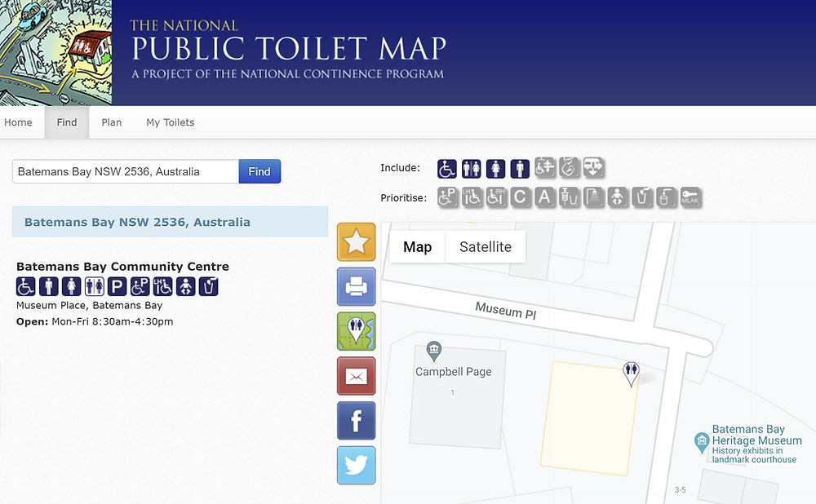Prioritise showers filter icon
Screen dimensions: 816x504
593,197
